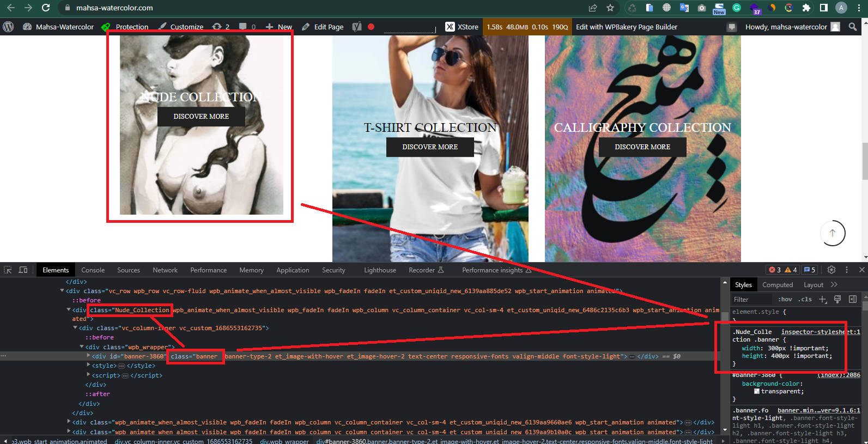Open Howdy, mahsa-watercolor account menu
This screenshot has height=444, width=868.
point(792,27)
